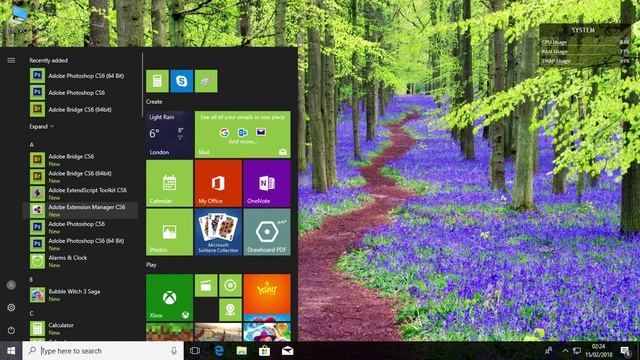The image size is (640, 360).
Task: Open the Mail live tile
Action: click(243, 134)
